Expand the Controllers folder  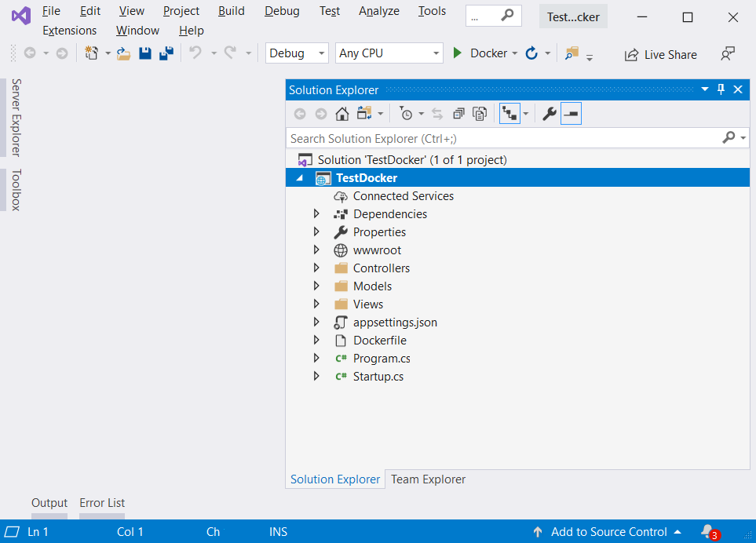click(316, 268)
